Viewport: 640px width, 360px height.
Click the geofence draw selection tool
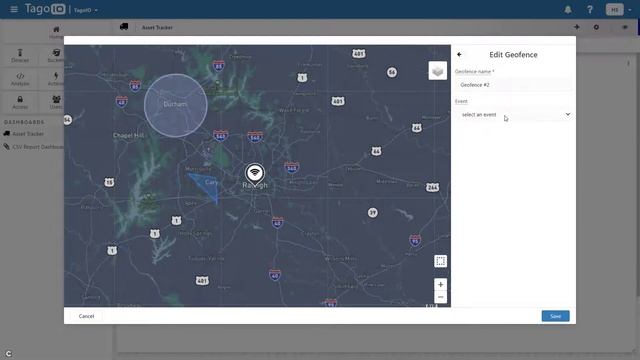[440, 261]
